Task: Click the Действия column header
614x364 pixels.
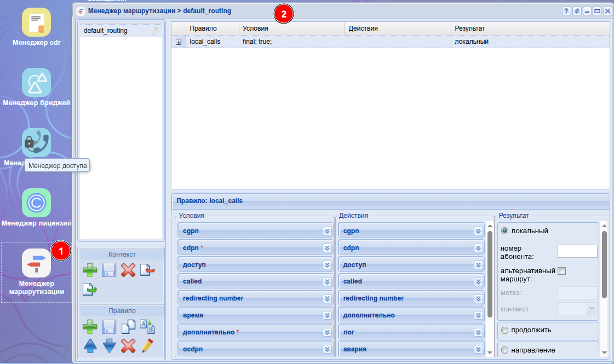Action: pyautogui.click(x=398, y=28)
